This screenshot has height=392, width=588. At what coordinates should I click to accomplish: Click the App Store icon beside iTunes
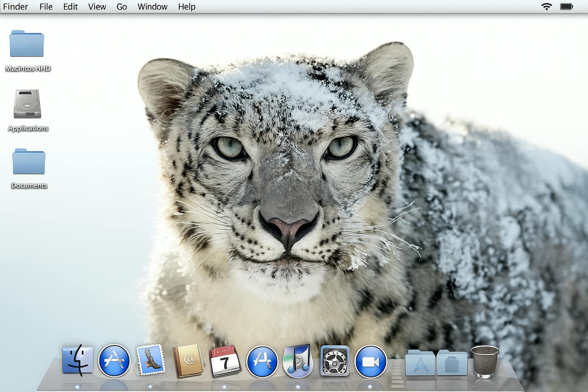(262, 361)
